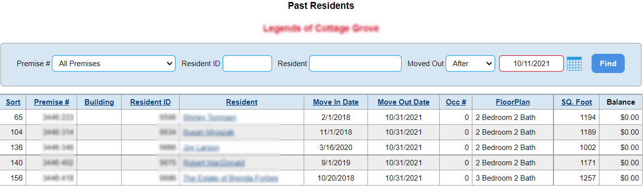Select the 10/11/2021 date field
The image size is (644, 189).
tap(531, 64)
